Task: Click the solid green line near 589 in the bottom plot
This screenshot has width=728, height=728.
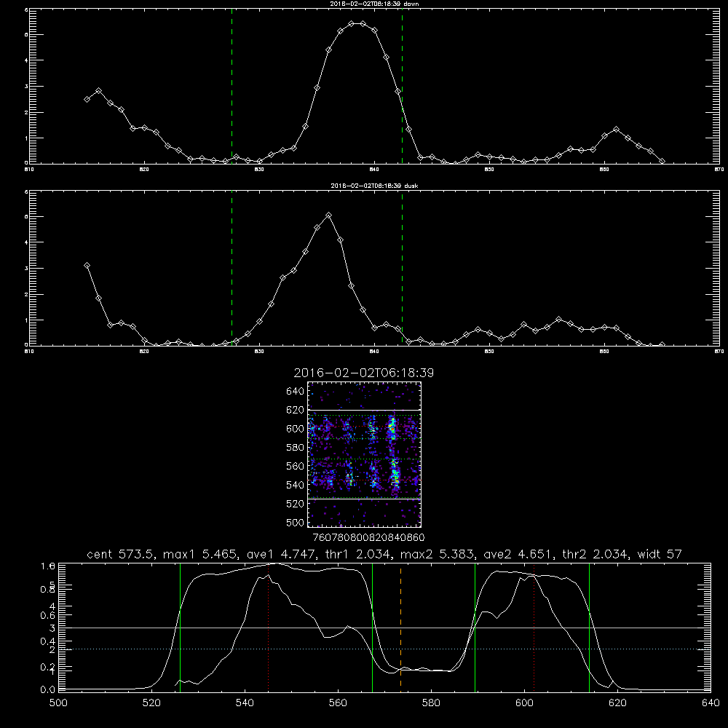Action: tap(475, 627)
